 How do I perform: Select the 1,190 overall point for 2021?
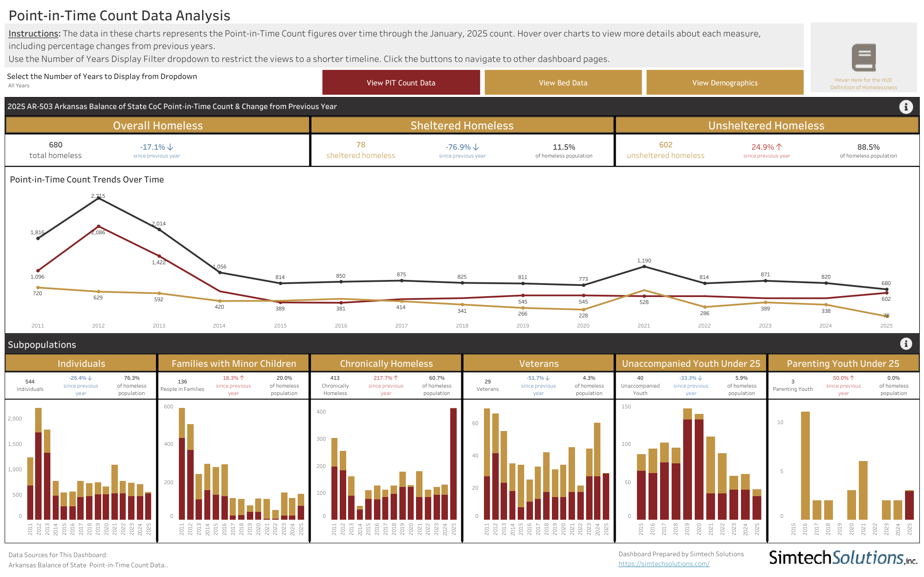(x=644, y=267)
